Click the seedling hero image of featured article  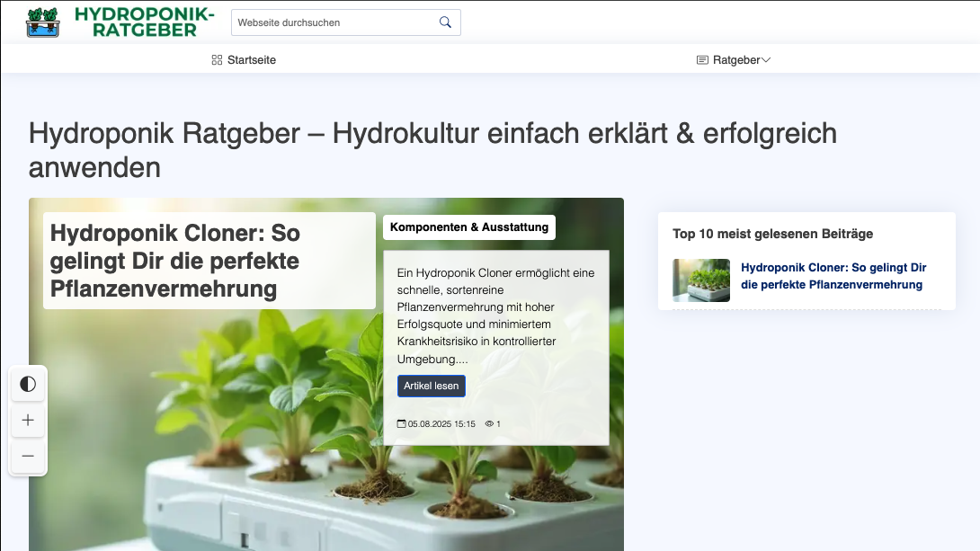tap(225, 431)
